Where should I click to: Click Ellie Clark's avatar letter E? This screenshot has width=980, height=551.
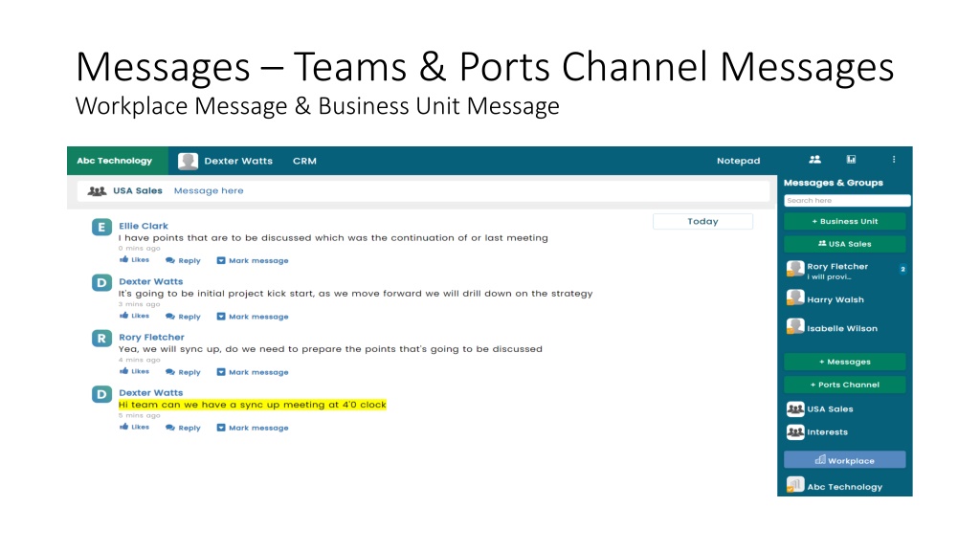coord(101,228)
